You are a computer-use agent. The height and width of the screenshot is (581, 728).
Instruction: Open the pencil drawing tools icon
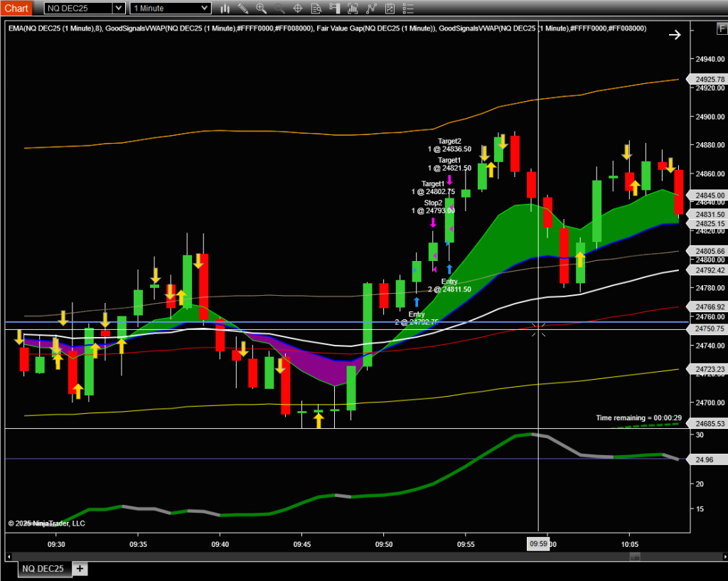point(243,9)
